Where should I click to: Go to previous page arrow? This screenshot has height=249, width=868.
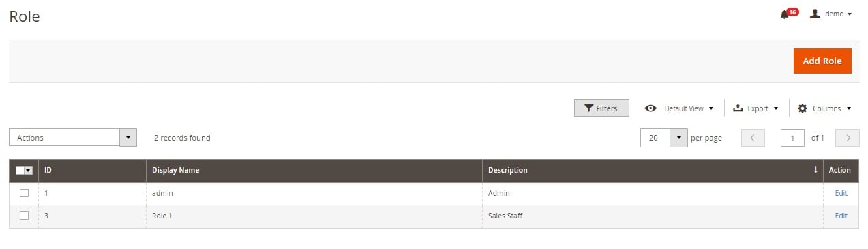click(753, 138)
